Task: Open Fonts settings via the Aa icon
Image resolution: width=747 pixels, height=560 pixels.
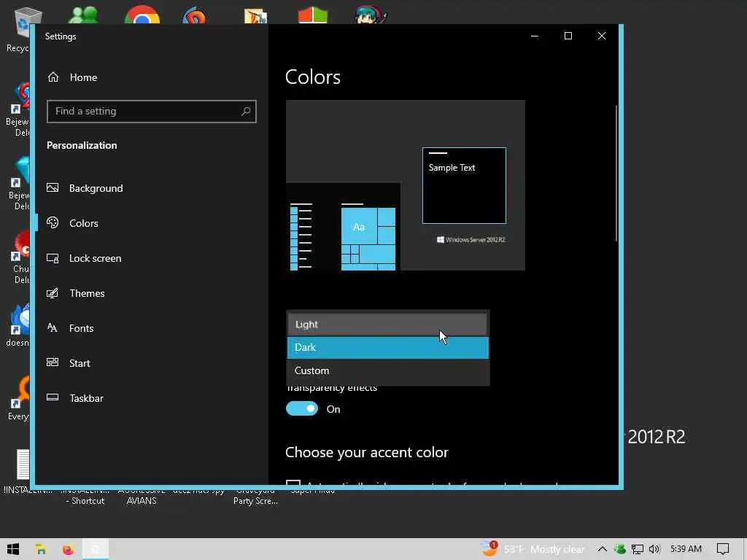Action: point(53,327)
